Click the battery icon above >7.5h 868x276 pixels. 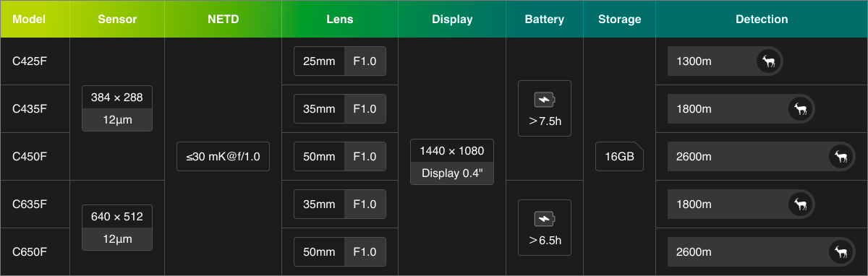(545, 100)
